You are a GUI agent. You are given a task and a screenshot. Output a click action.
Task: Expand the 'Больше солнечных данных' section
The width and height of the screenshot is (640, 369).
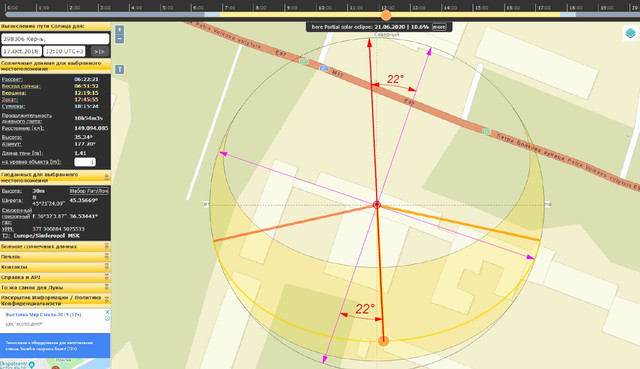click(55, 247)
